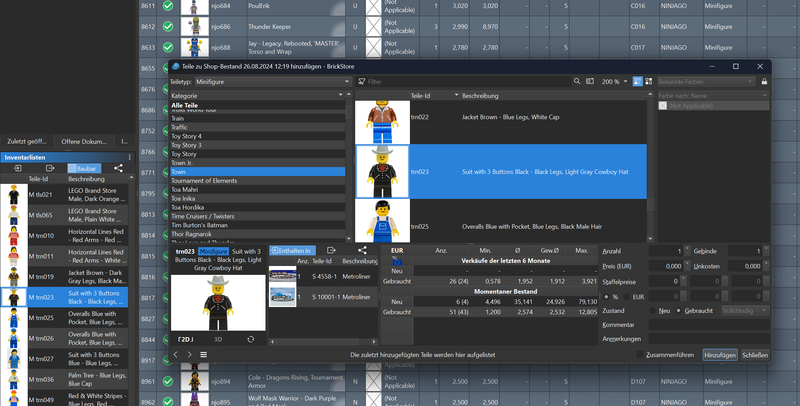Click the share icon in Inventarlisten panel

click(x=118, y=168)
